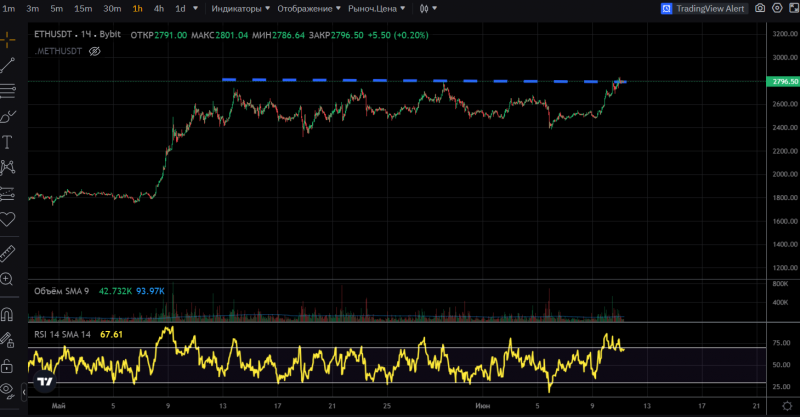Image resolution: width=800 pixels, height=417 pixels.
Task: Click the RSI value 67.61
Action: click(111, 334)
